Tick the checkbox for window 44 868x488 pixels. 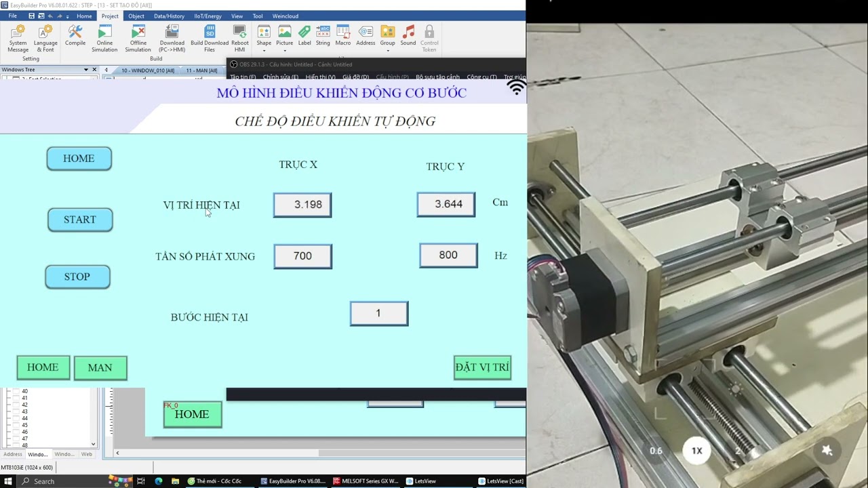(x=16, y=418)
